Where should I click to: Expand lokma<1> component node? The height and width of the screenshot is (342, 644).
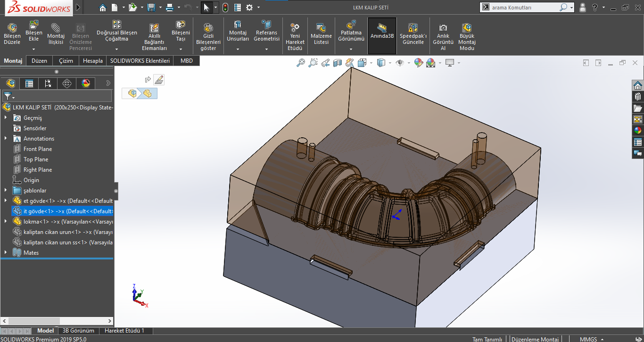[x=6, y=222]
